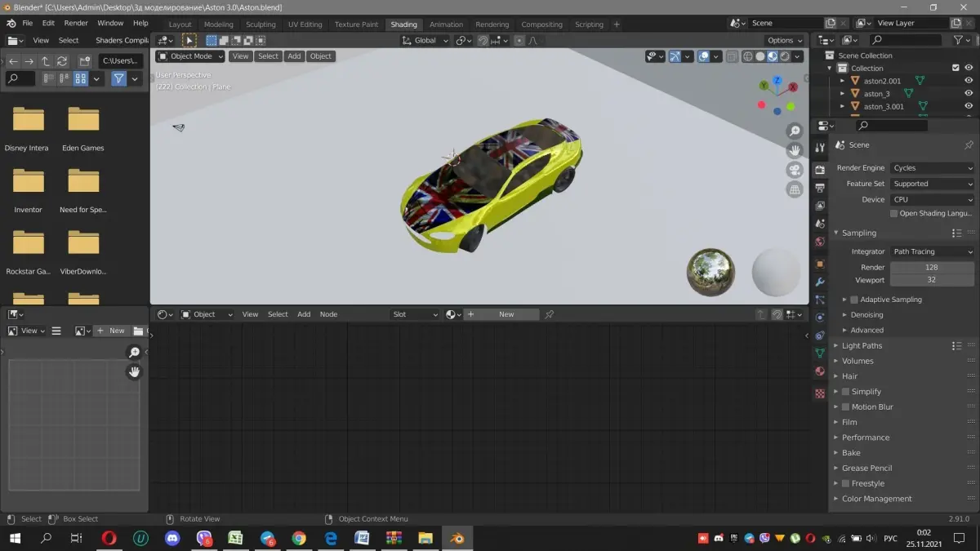This screenshot has width=980, height=551.
Task: Enable the Simplify checkbox
Action: tap(845, 392)
